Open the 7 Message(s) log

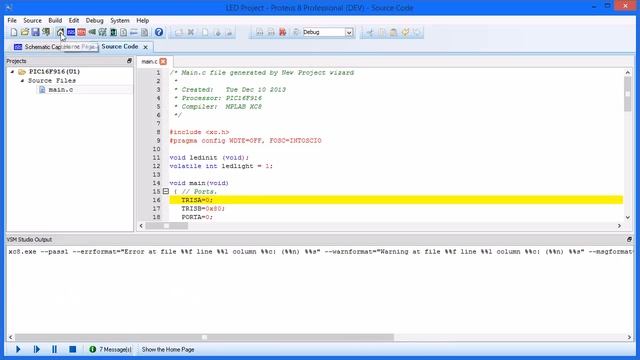tap(115, 350)
